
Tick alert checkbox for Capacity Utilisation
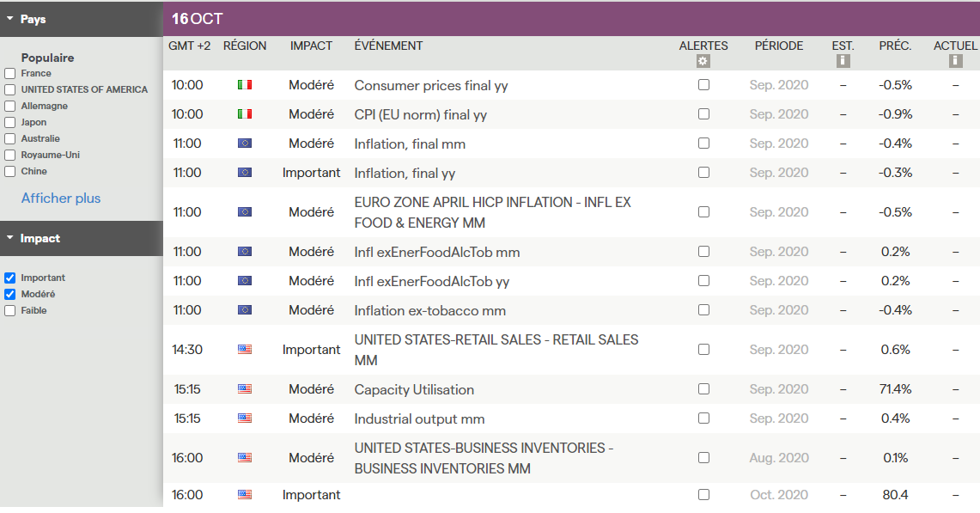tap(703, 389)
